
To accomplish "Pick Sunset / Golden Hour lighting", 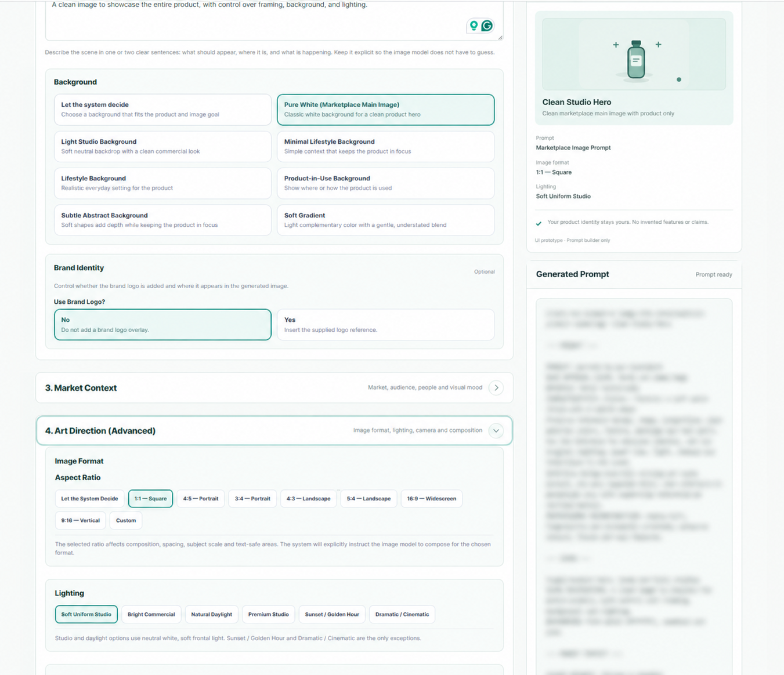I will coord(332,615).
